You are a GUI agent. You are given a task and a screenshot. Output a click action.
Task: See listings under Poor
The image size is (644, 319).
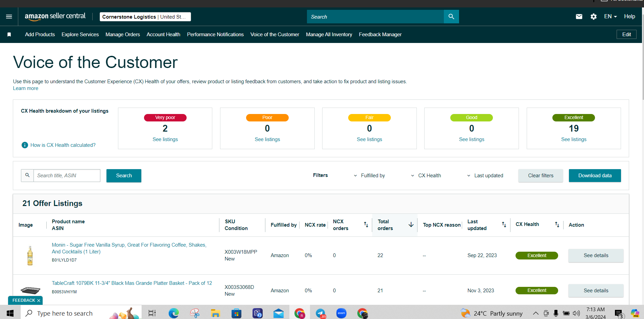[267, 139]
